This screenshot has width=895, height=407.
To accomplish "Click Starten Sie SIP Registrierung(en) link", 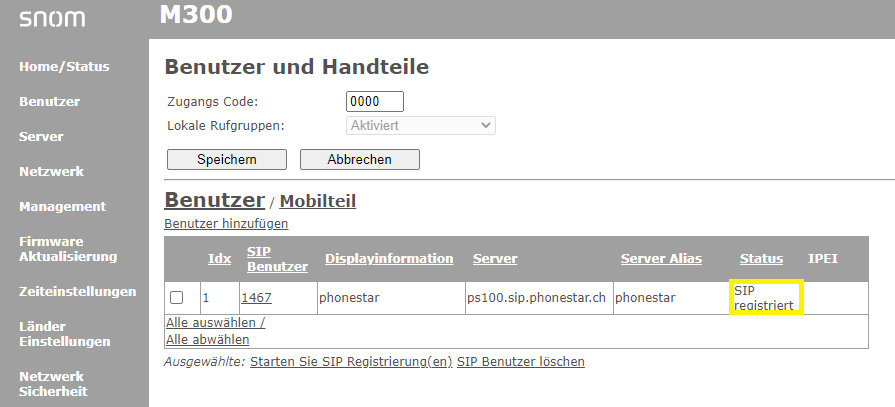I will click(351, 362).
